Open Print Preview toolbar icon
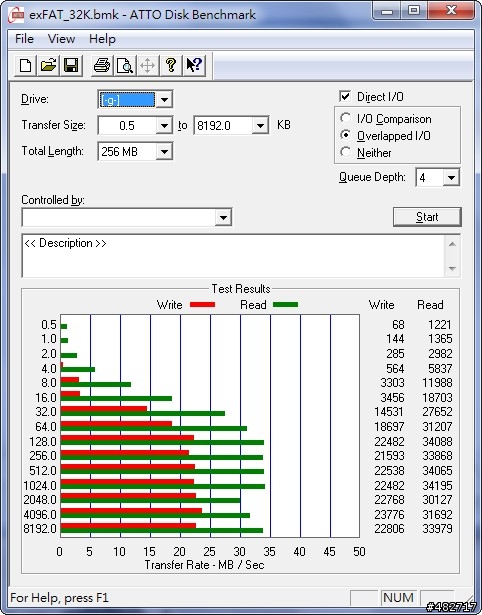Screen dimensions: 482x615 click(x=125, y=65)
